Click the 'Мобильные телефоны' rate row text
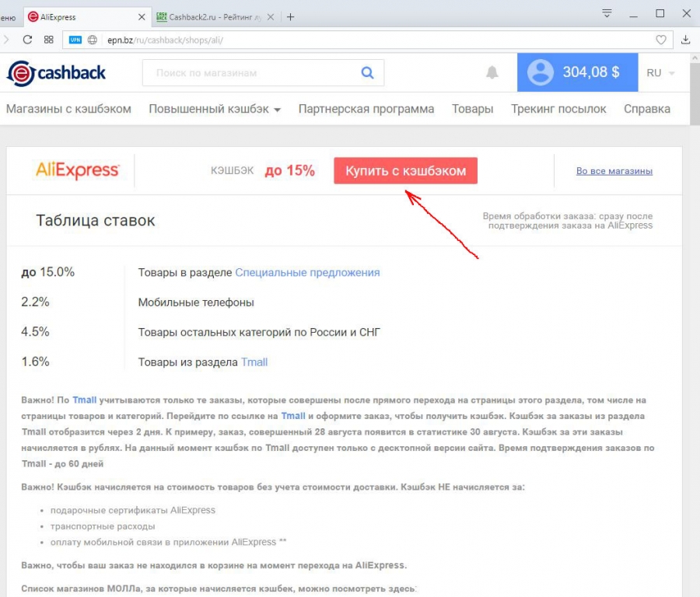700x597 pixels. click(196, 302)
